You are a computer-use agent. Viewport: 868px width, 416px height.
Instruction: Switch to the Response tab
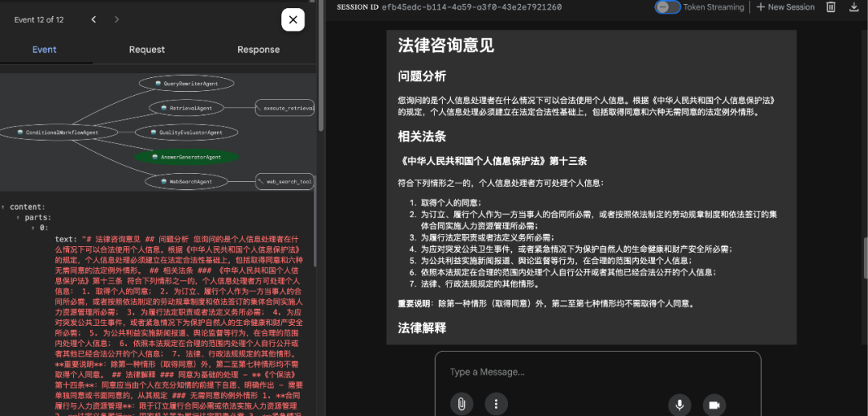[x=259, y=49]
